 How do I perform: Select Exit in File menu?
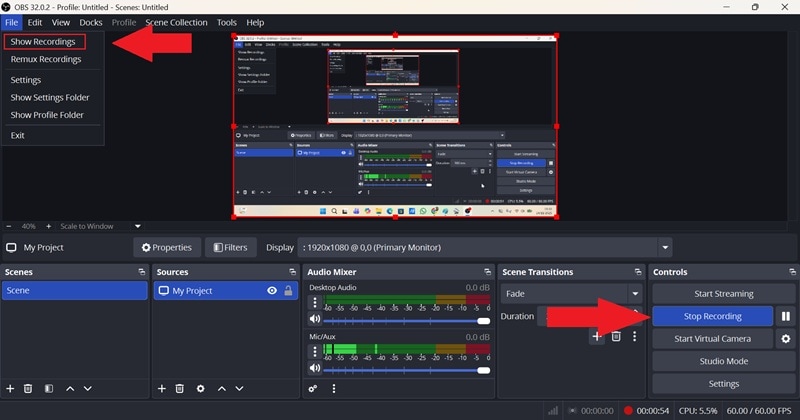click(x=17, y=135)
